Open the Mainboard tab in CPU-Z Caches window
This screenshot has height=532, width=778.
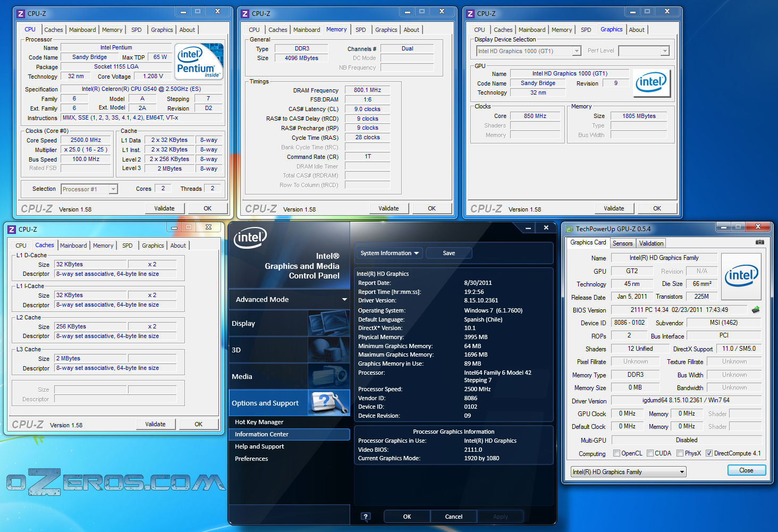(73, 246)
